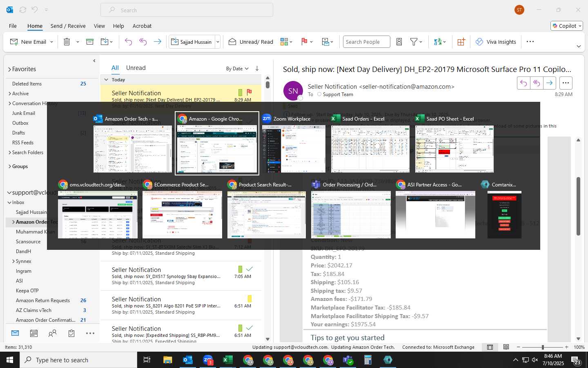Click the Follow Up flag icon in ribbon

click(304, 42)
